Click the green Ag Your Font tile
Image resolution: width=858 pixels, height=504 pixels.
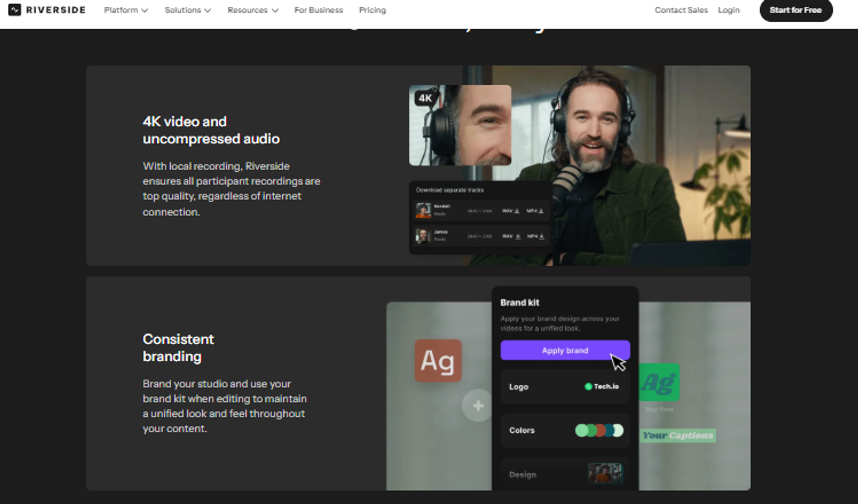click(x=659, y=382)
